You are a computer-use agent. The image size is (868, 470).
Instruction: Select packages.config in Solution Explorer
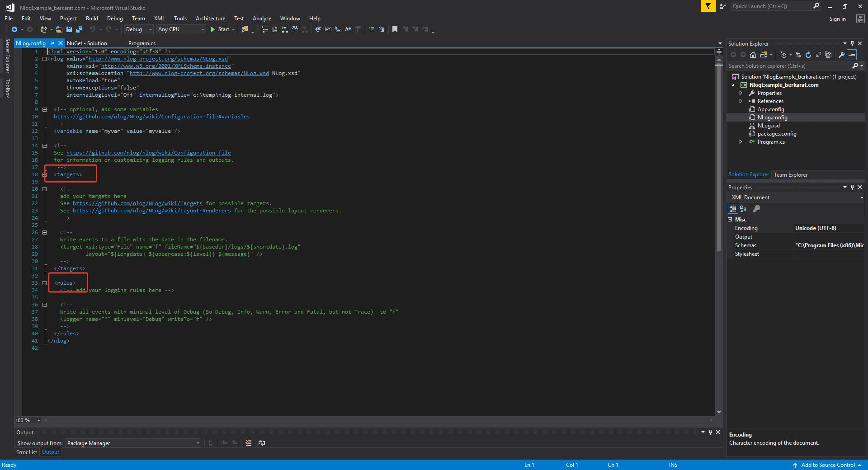777,134
